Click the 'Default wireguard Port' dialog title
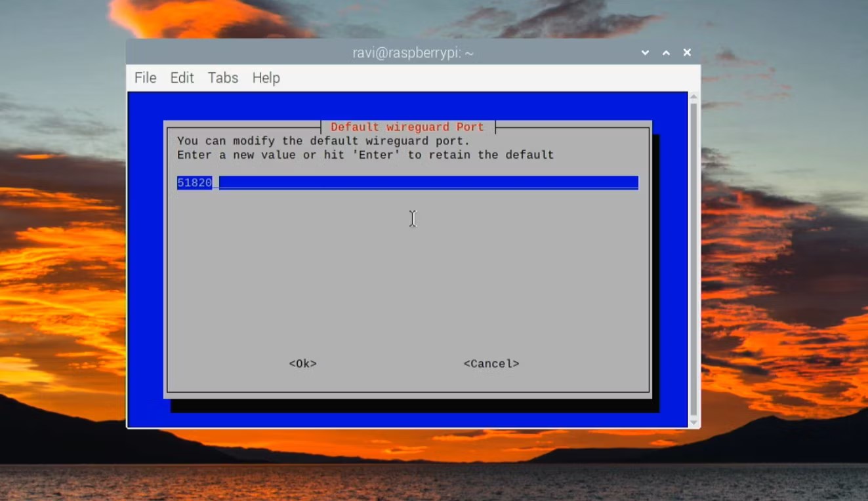This screenshot has width=868, height=501. point(407,127)
